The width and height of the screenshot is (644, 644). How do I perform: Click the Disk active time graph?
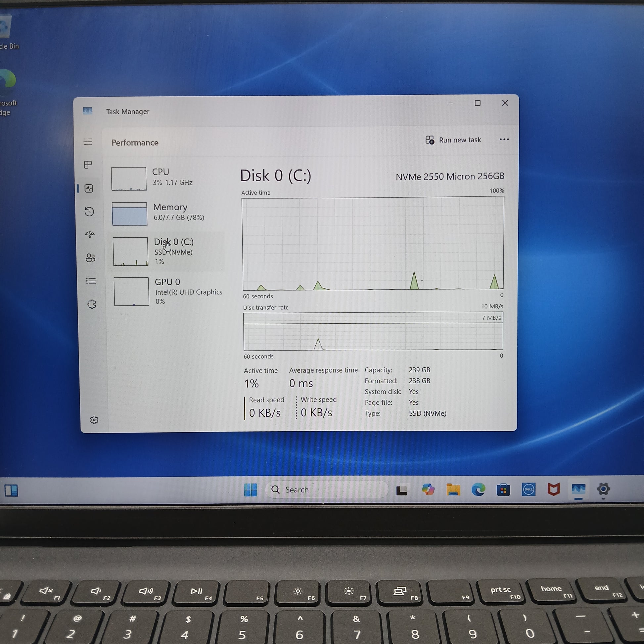pyautogui.click(x=373, y=243)
